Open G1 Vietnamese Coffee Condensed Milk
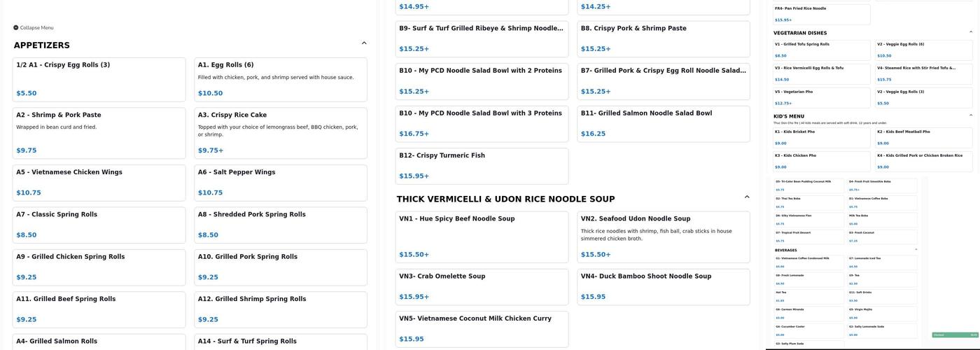The height and width of the screenshot is (350, 980). (809, 262)
